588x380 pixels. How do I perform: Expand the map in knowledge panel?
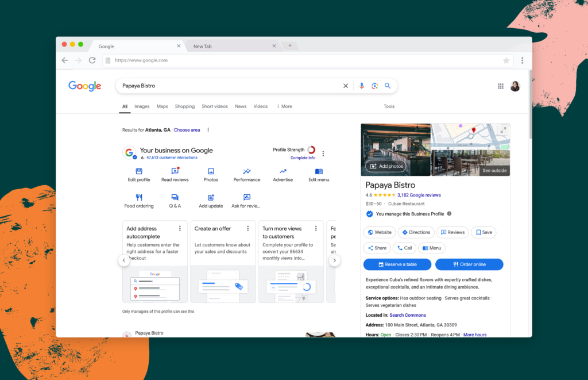click(x=503, y=130)
